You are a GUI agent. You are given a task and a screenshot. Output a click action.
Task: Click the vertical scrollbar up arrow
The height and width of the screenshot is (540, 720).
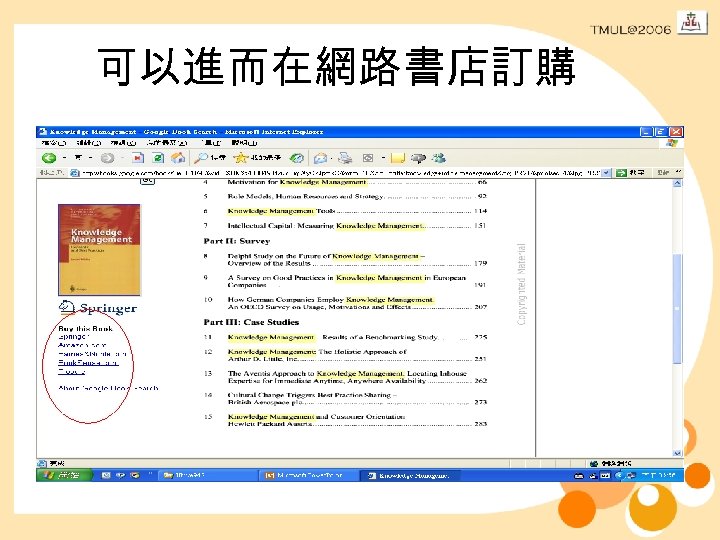pyautogui.click(x=677, y=184)
